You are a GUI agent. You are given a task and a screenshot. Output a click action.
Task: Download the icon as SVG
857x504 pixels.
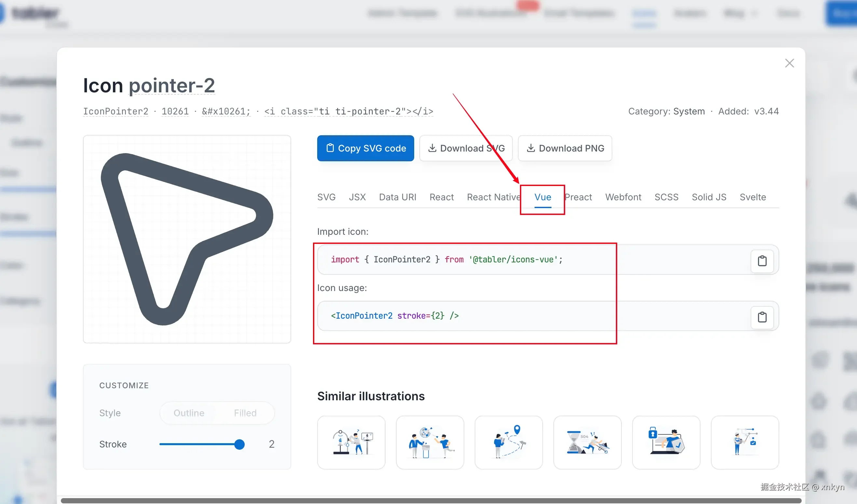466,148
